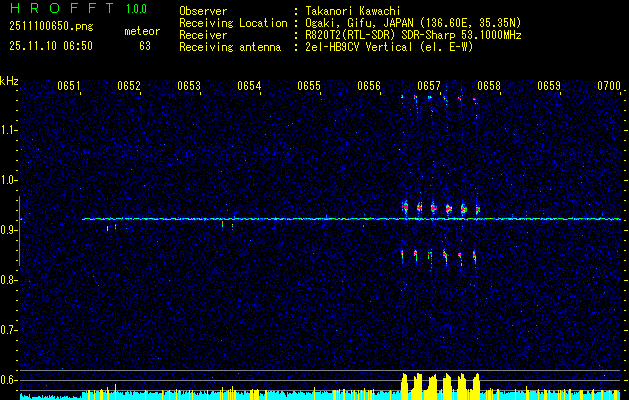Screen dimensions: 629x400
Task: Click the meteor label
Action: coord(142,31)
